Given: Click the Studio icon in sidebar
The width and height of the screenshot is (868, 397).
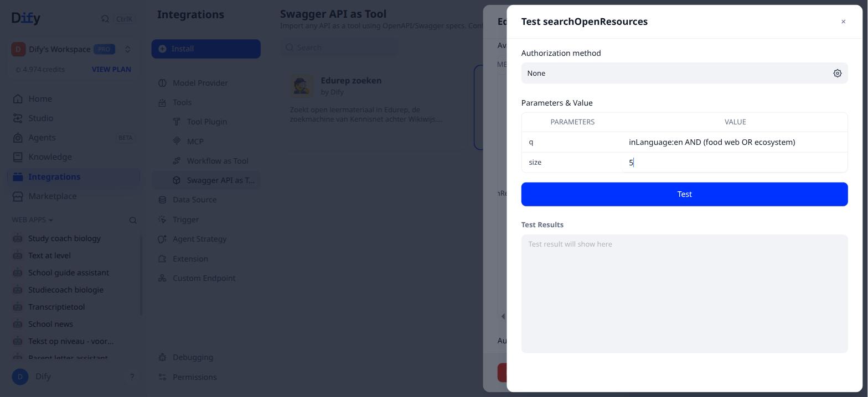Looking at the screenshot, I should tap(18, 118).
